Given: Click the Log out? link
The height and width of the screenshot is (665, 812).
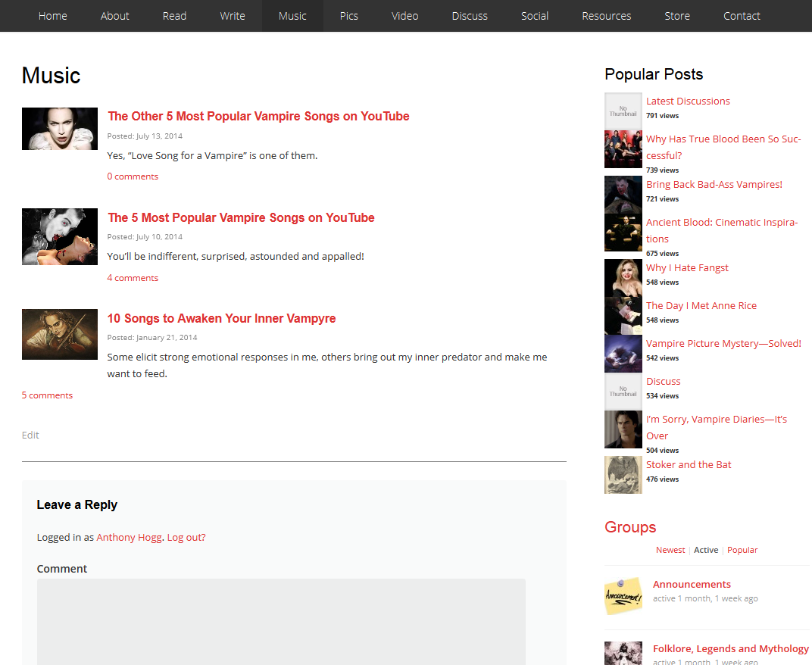Looking at the screenshot, I should click(186, 538).
